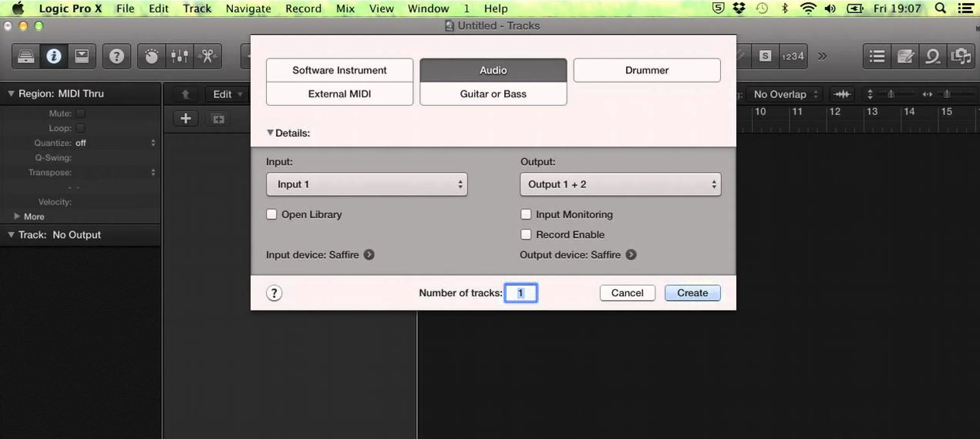Click the Create button
The image size is (980, 439).
coord(692,292)
